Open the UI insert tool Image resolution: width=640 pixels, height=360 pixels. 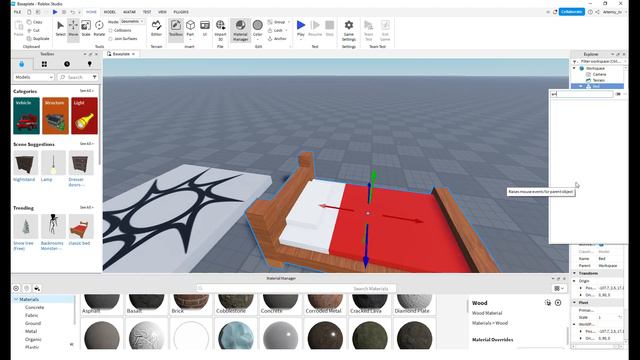click(x=205, y=28)
